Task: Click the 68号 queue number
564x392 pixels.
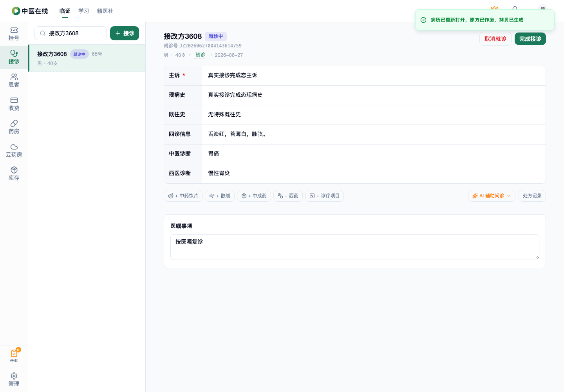Action: point(97,54)
